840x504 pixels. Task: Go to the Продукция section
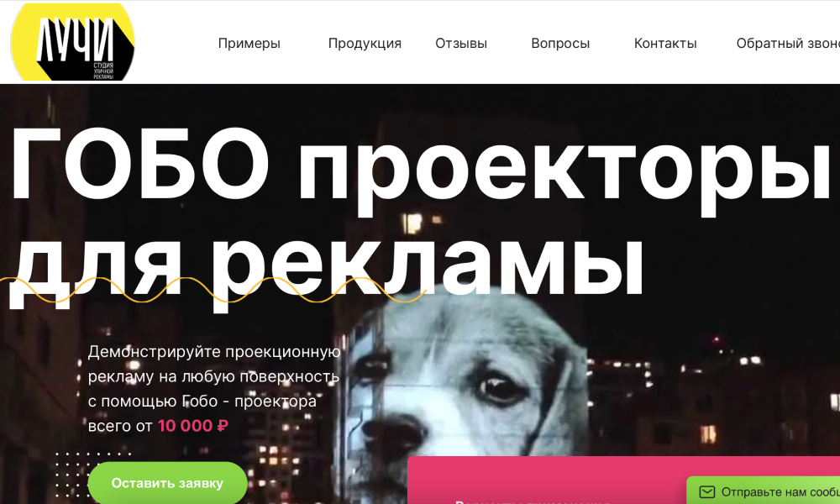click(x=365, y=44)
